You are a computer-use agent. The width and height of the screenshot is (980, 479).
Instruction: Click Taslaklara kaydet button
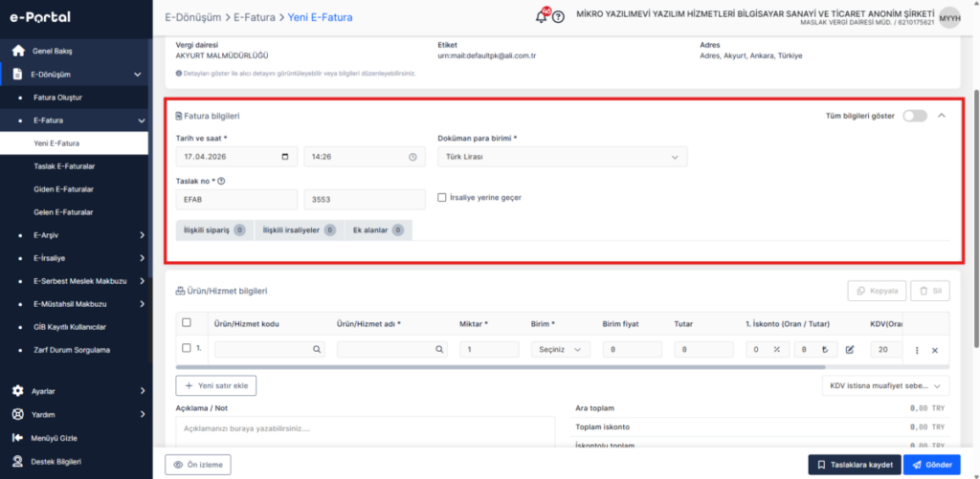855,465
